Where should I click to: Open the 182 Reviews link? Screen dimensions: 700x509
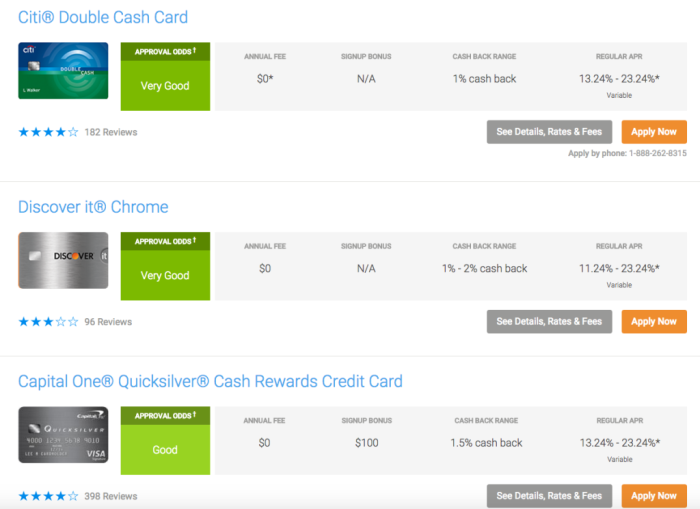[111, 132]
